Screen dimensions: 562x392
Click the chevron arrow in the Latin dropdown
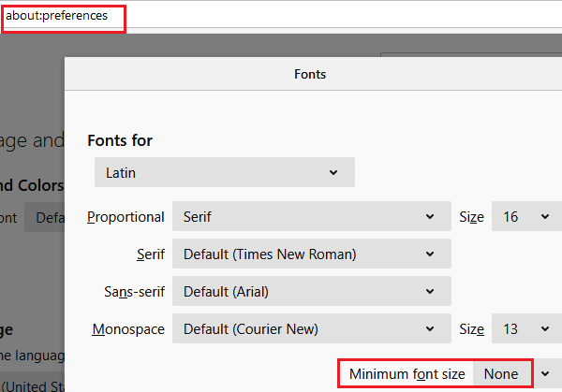coord(333,172)
